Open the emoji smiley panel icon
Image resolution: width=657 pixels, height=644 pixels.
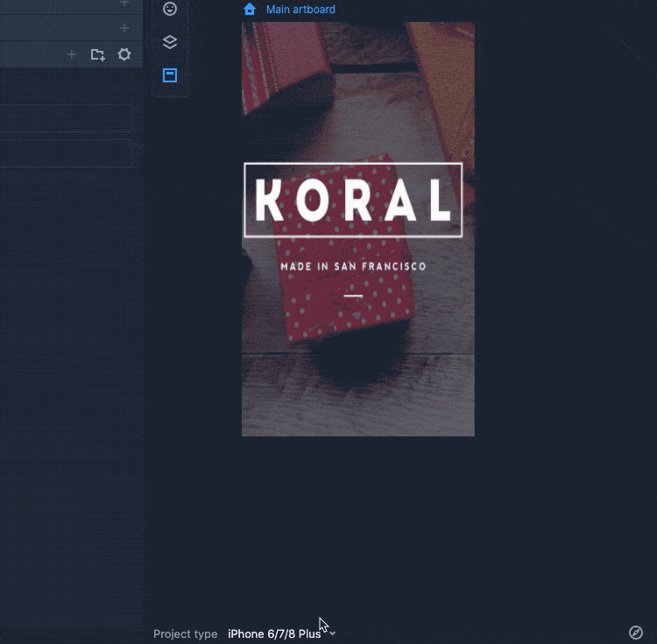170,9
